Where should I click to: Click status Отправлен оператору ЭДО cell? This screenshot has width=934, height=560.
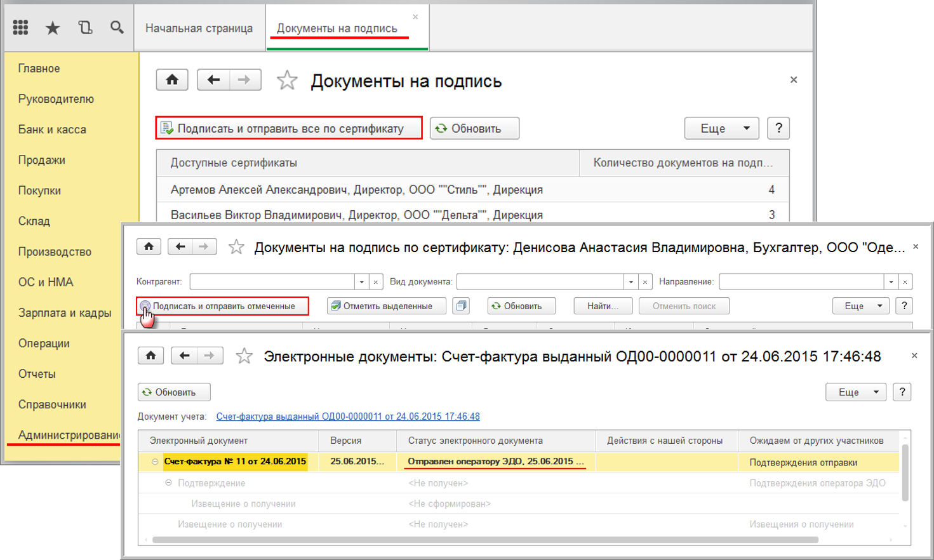[496, 462]
